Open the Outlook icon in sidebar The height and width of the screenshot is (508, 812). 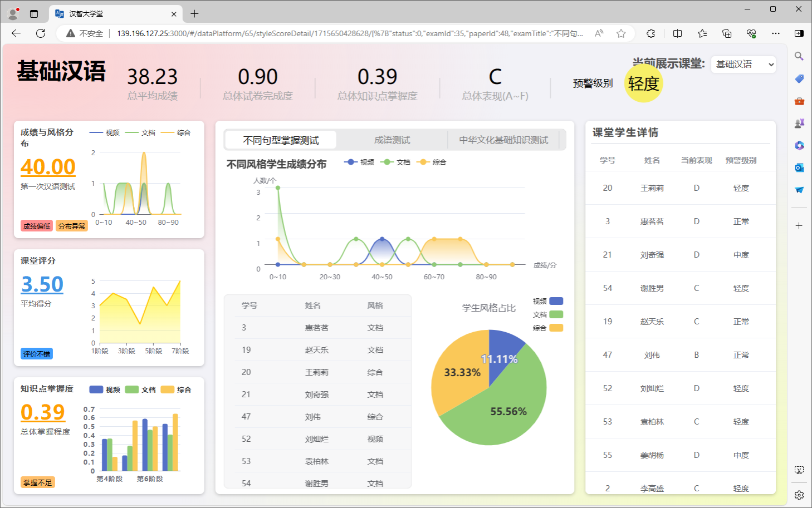799,167
